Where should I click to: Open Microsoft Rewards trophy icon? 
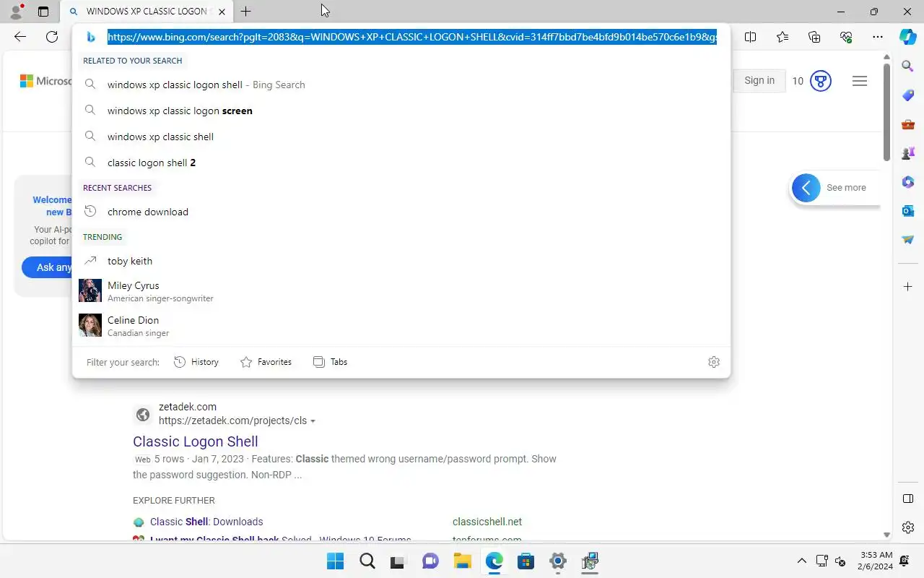pyautogui.click(x=821, y=81)
